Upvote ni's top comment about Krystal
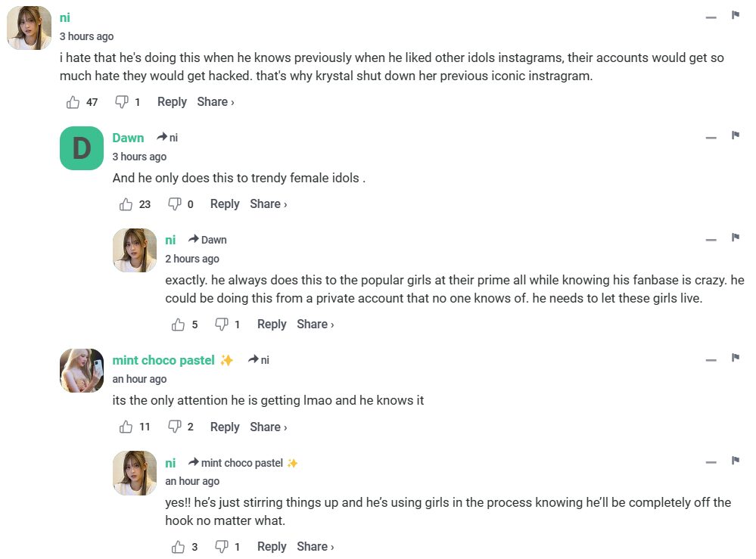This screenshot has width=756, height=559. click(73, 102)
